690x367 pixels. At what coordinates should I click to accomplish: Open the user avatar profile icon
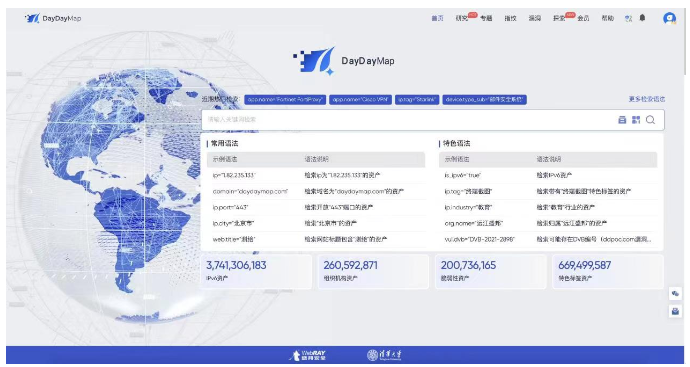pyautogui.click(x=669, y=18)
